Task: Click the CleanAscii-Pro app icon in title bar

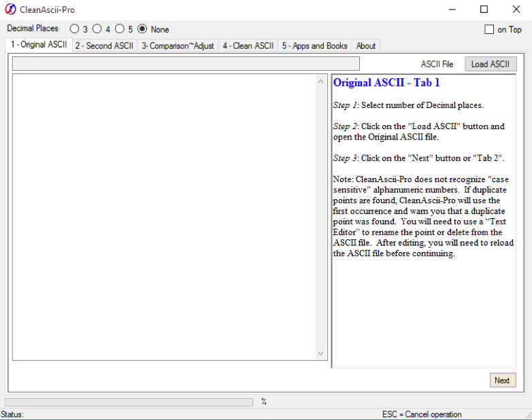Action: pos(11,10)
